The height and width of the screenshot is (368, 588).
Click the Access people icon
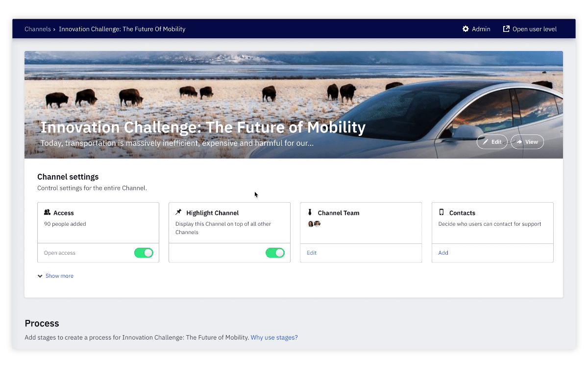[48, 212]
